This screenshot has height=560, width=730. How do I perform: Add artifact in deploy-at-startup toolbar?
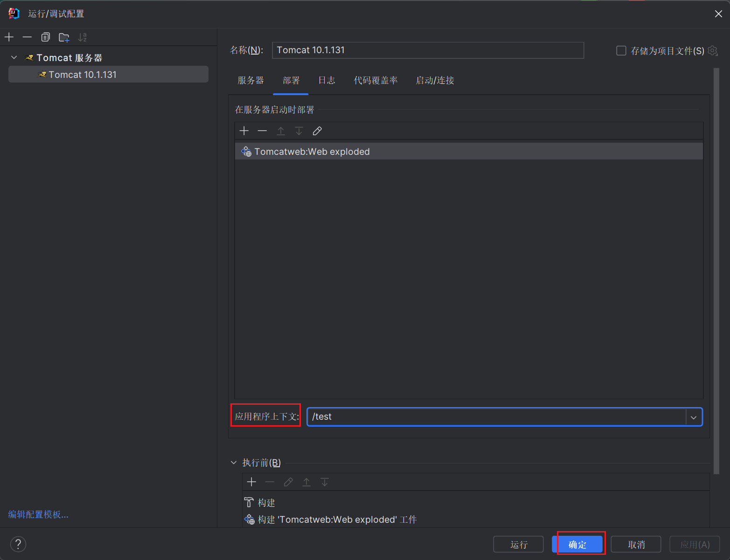tap(244, 131)
